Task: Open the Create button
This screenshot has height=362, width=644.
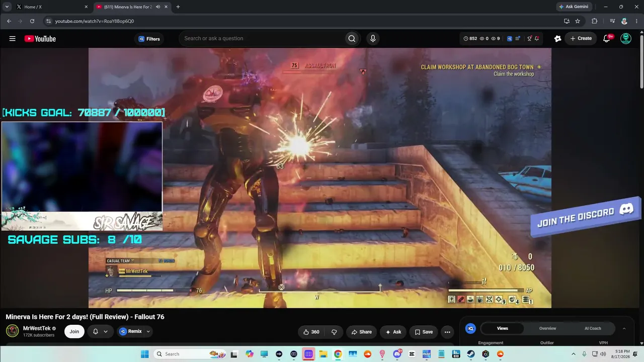Action: pyautogui.click(x=581, y=39)
